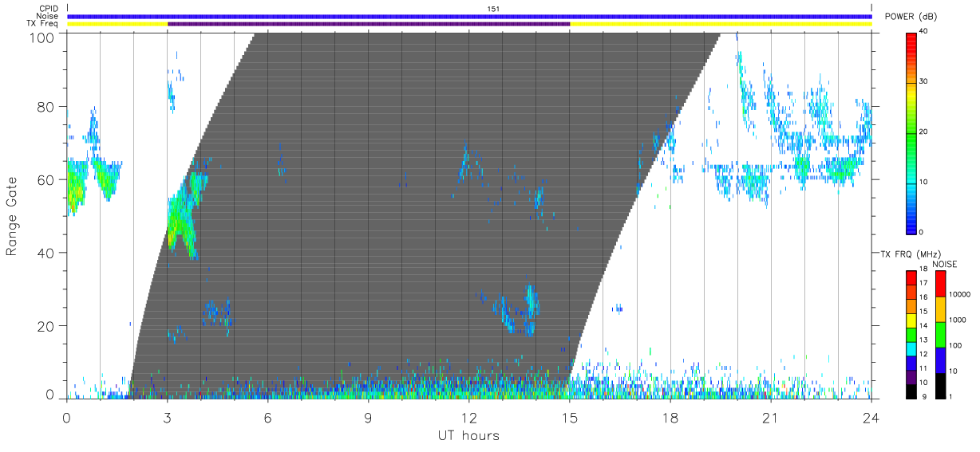Click the "UT hours" x-axis title
The height and width of the screenshot is (452, 980).
468,435
